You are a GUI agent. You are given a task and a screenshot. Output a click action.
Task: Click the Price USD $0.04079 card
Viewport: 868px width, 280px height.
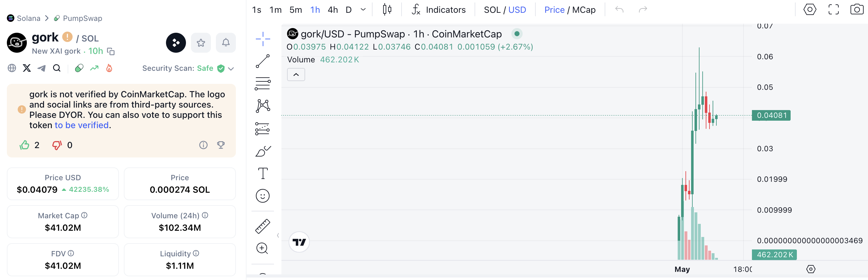click(63, 184)
